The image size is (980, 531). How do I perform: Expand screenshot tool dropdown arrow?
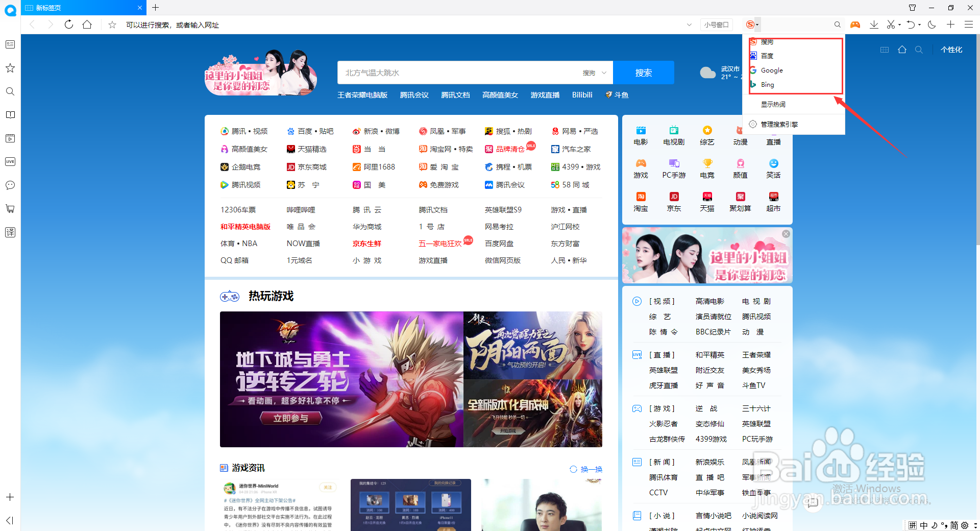click(x=899, y=25)
